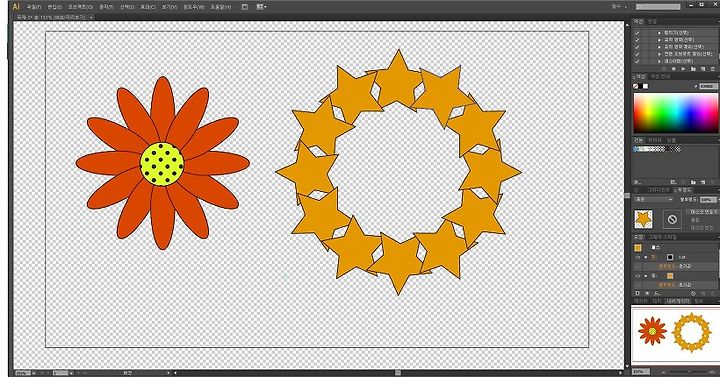
Task: Open the 편집(E) menu
Action: click(54, 7)
